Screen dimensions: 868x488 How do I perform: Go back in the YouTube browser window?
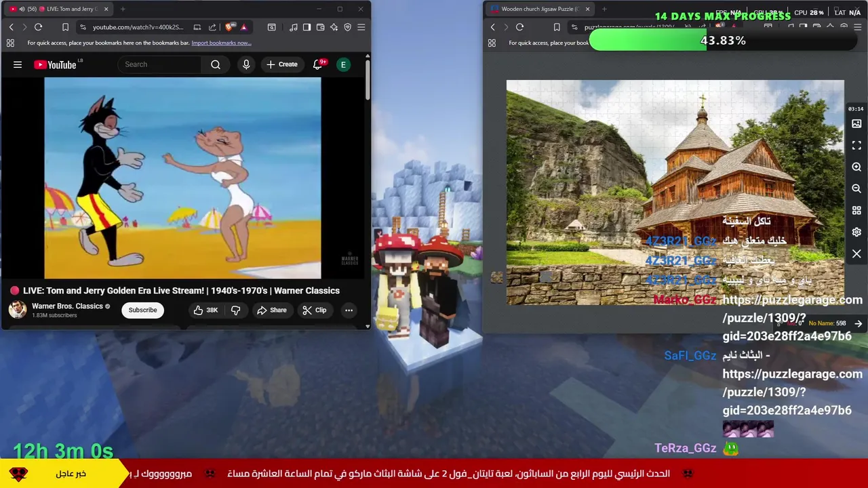point(11,27)
